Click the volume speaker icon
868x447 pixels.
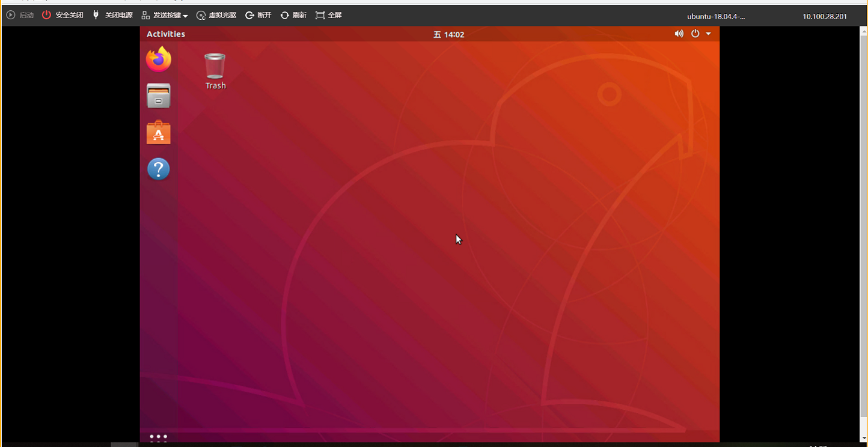[x=679, y=34]
